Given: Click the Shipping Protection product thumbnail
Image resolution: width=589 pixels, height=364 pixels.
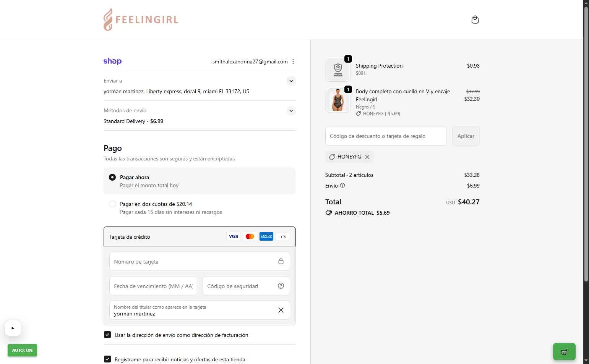Looking at the screenshot, I should (x=338, y=69).
